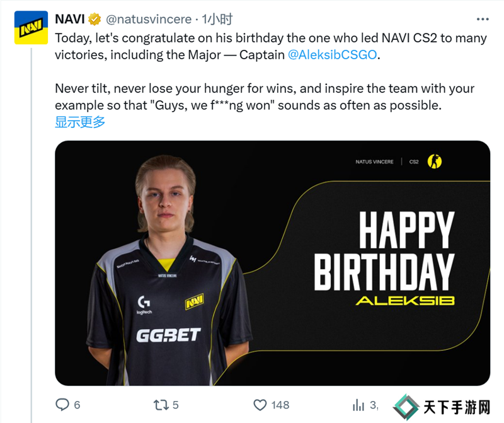Viewport: 504px width, 423px height.
Task: Click the GGBET sponsor text on the jersey
Action: pos(168,335)
